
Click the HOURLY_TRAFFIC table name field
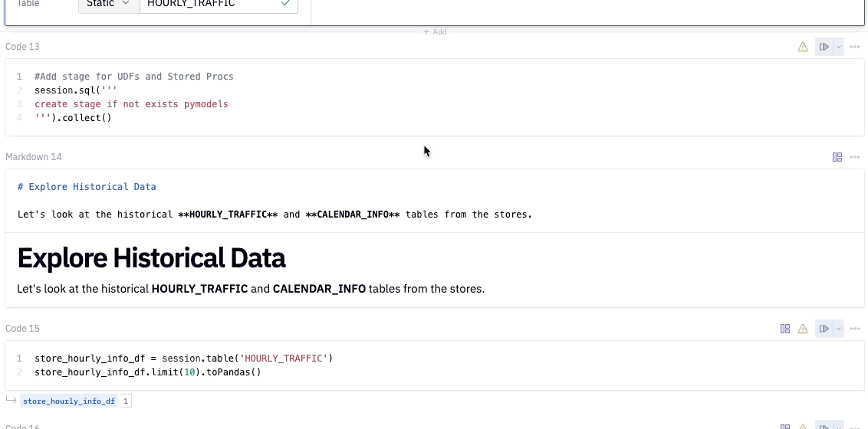[x=211, y=4]
